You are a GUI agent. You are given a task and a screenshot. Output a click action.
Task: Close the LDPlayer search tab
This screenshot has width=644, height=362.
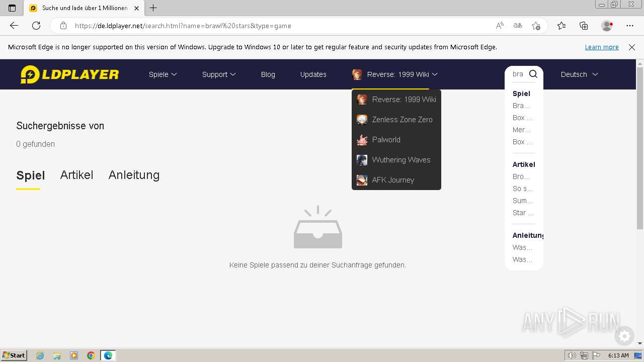136,8
